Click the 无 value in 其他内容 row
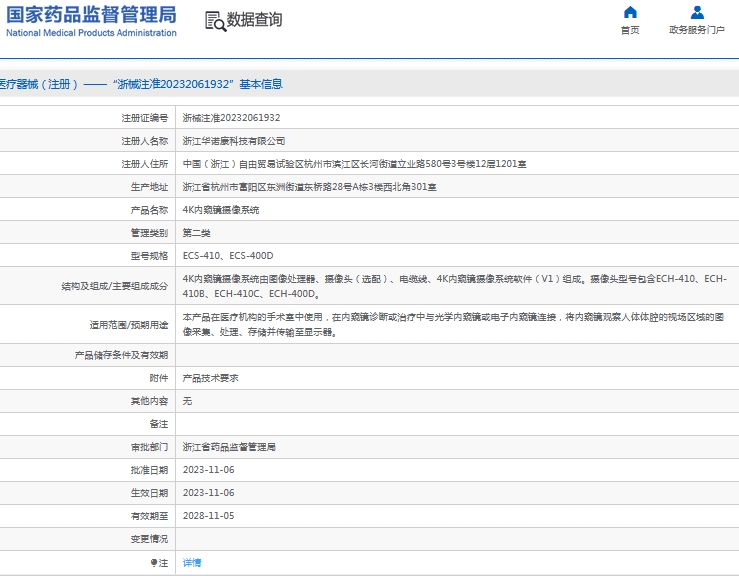The height and width of the screenshot is (576, 739). tap(188, 401)
